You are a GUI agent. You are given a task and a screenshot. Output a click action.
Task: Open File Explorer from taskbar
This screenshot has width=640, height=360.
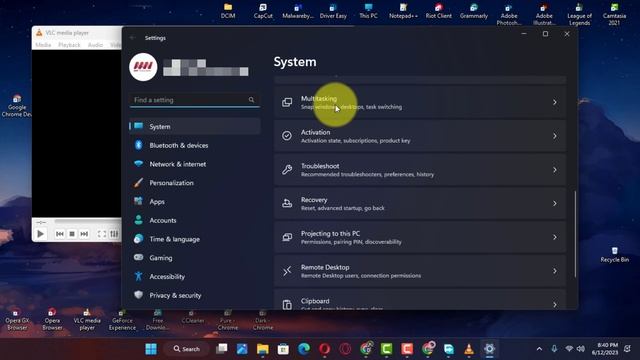pos(262,349)
